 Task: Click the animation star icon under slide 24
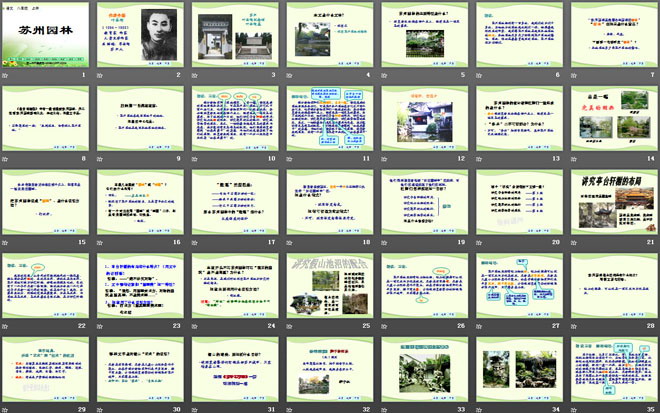pyautogui.click(x=194, y=326)
